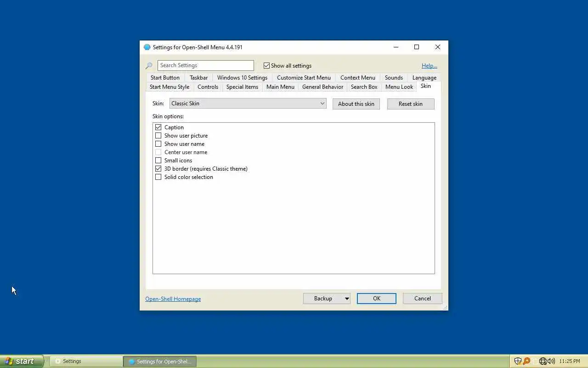This screenshot has width=588, height=368.
Task: Uncheck the Caption skin option
Action: click(x=158, y=127)
